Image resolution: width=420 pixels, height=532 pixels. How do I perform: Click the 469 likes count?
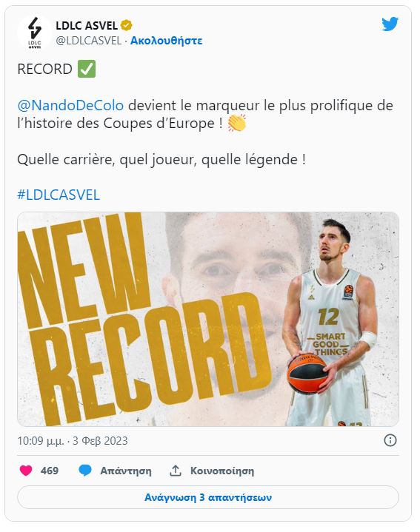(x=50, y=471)
